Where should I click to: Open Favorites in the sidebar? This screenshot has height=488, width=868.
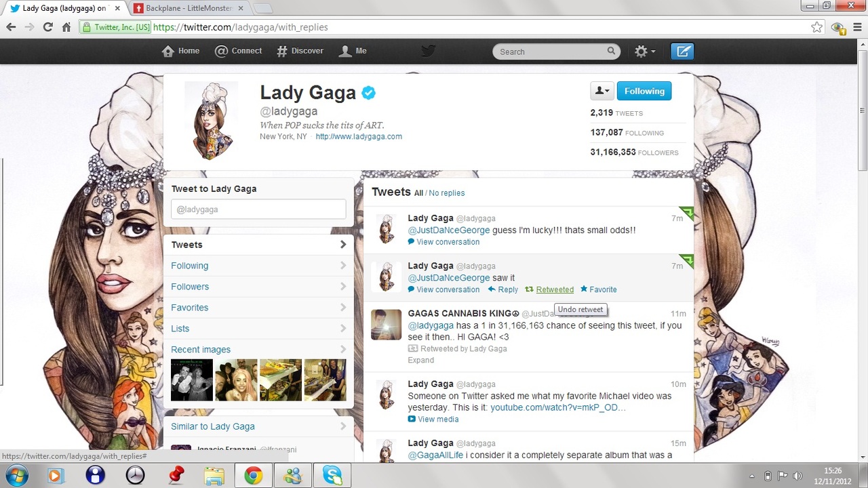point(258,308)
